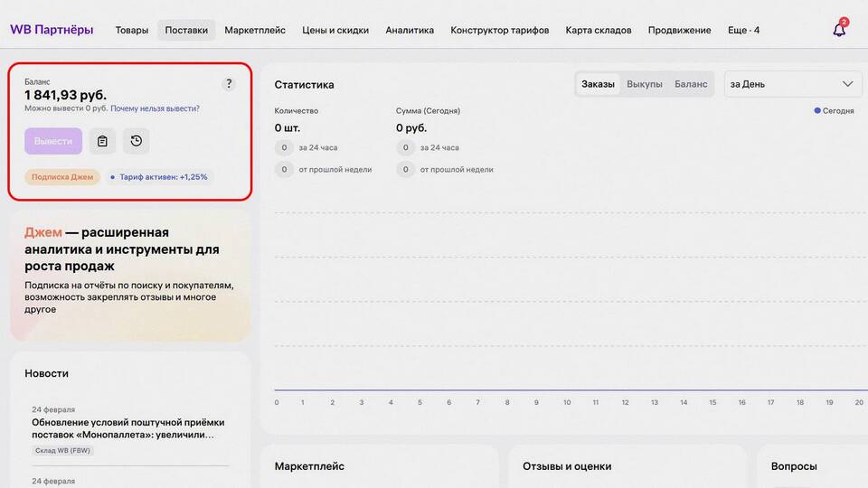
Task: Click the 0 шт. quantity value
Action: pos(288,127)
